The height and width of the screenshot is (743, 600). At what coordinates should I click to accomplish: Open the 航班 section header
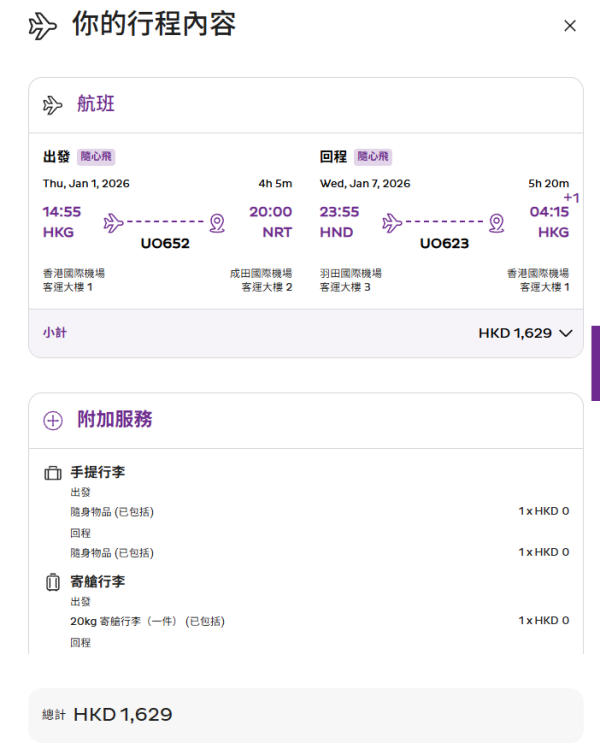tap(97, 105)
